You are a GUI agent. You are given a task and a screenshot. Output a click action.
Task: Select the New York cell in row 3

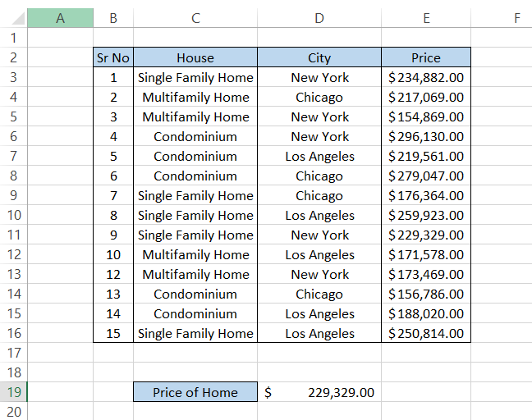[319, 77]
